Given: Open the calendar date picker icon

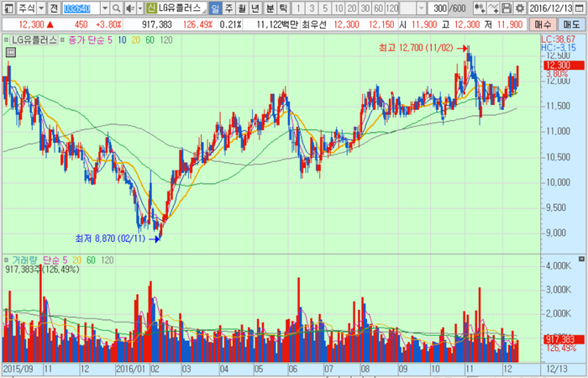Looking at the screenshot, I should (580, 8).
